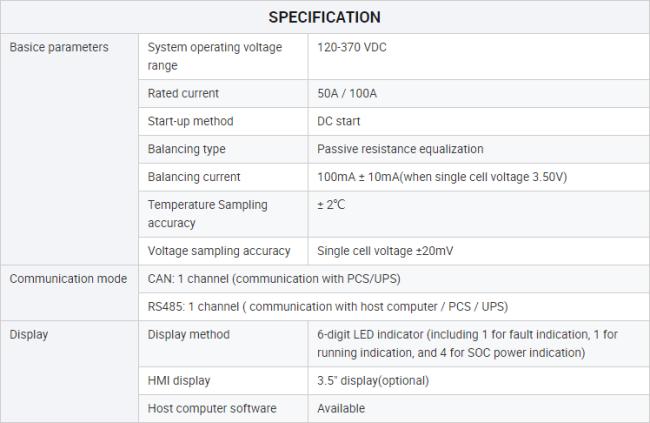Screen dimensions: 650x423
Task: Click the 100mA ± 10mA value cell
Action: coord(442,177)
